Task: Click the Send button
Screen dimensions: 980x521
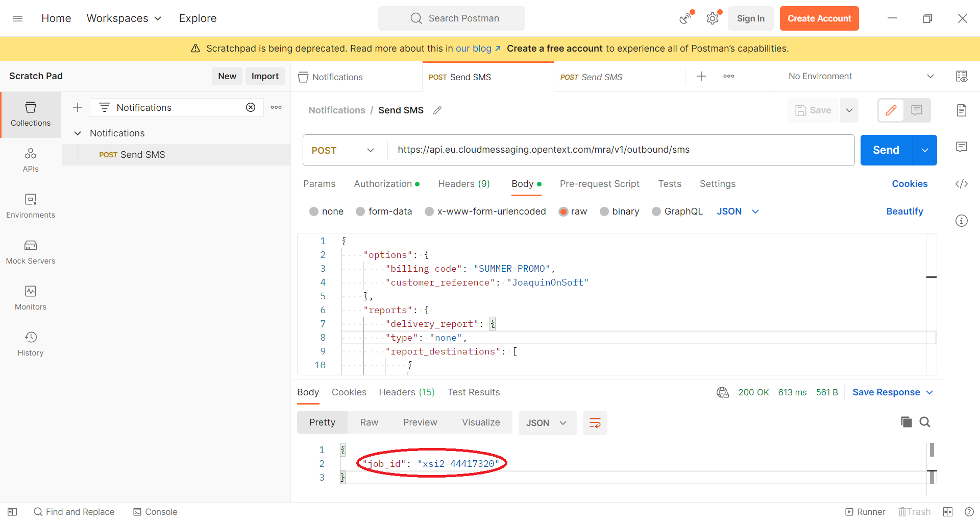Action: (x=886, y=150)
